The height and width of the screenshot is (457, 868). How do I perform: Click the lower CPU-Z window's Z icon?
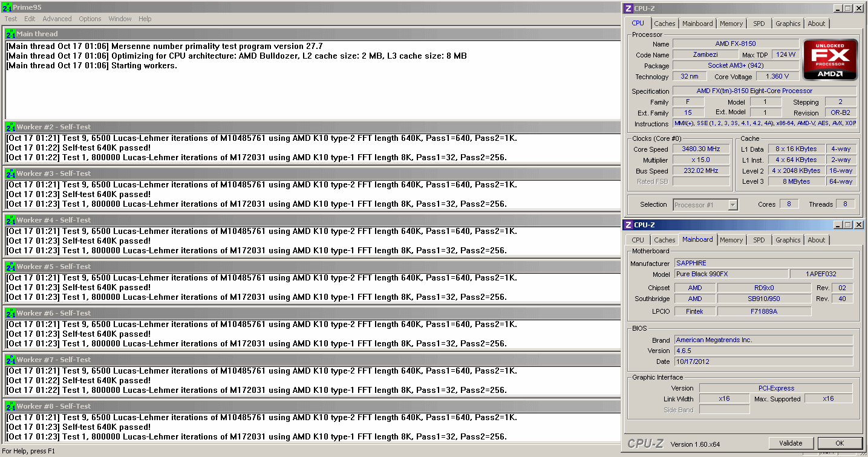[628, 225]
